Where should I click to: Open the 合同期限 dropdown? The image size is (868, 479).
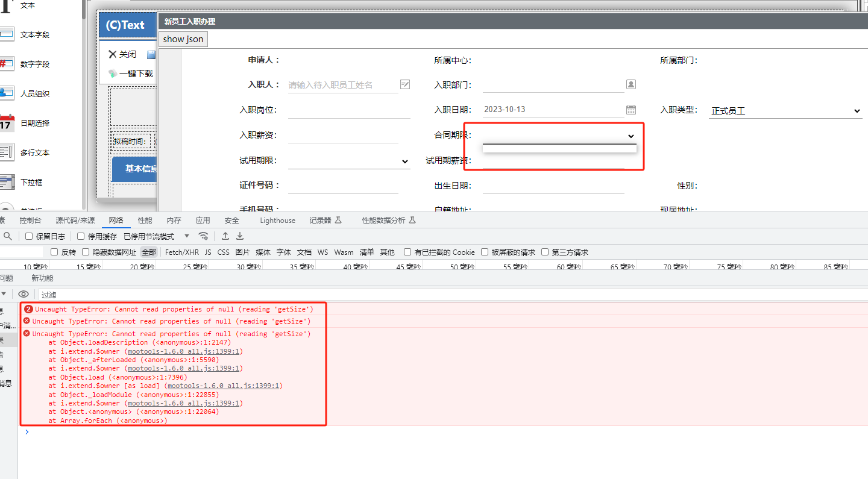pyautogui.click(x=559, y=136)
